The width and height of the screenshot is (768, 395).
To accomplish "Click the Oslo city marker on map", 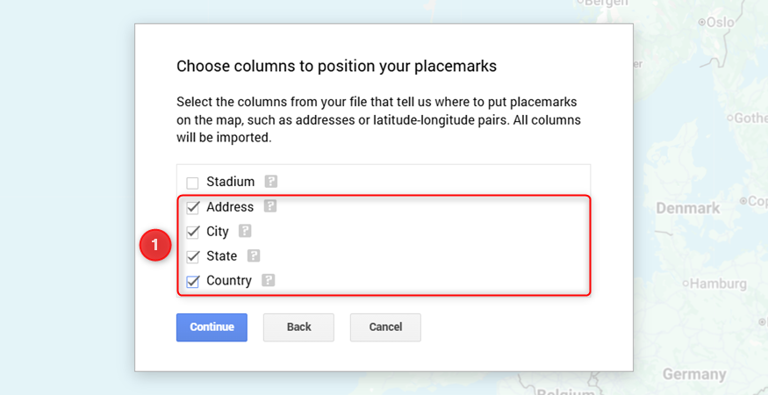I will [x=701, y=22].
